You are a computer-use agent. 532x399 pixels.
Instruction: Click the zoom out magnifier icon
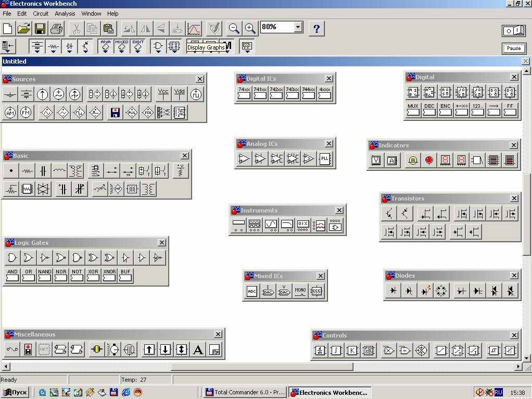pos(234,29)
